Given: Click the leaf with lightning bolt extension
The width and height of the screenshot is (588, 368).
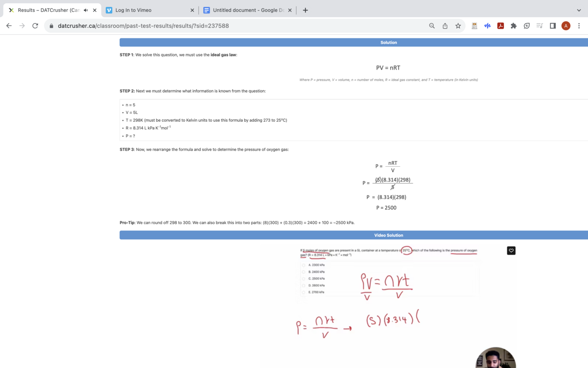Looking at the screenshot, I should pyautogui.click(x=527, y=26).
